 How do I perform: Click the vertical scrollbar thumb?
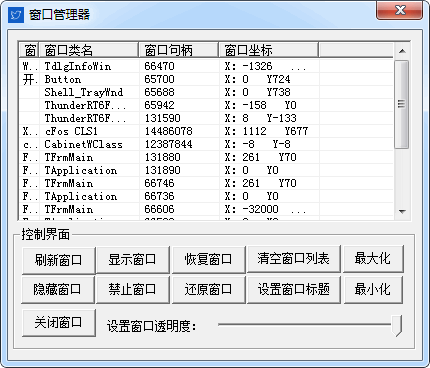point(402,104)
